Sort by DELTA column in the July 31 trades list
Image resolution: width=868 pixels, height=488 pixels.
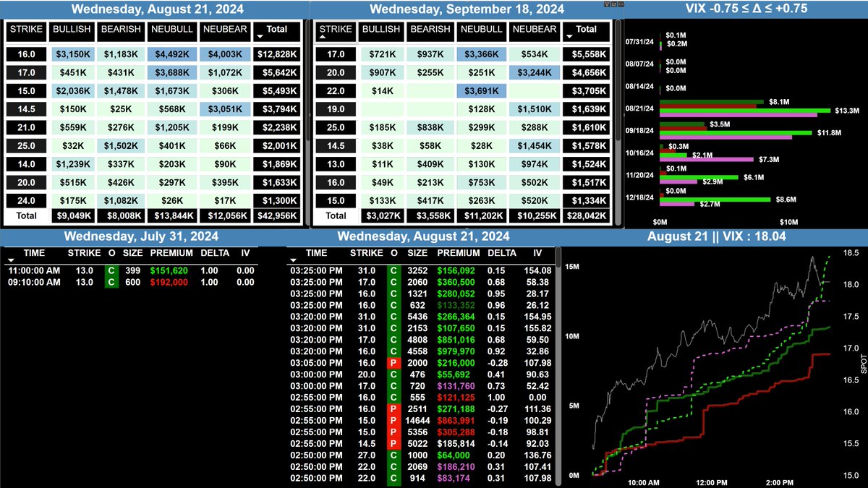tap(216, 254)
